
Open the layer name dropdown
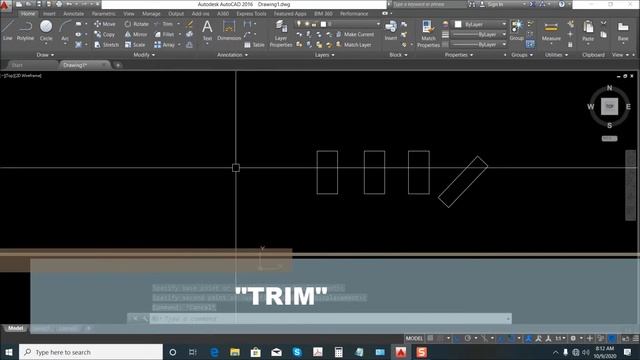click(x=338, y=24)
